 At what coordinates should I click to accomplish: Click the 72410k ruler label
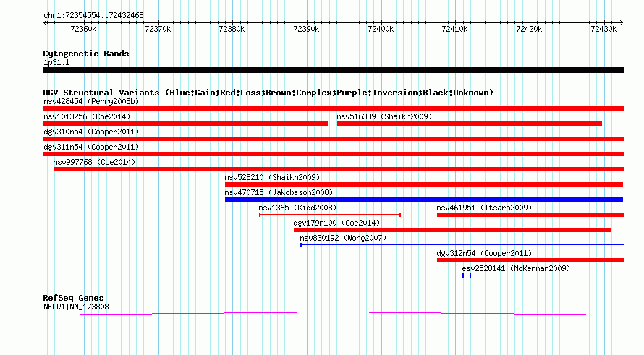(454, 29)
